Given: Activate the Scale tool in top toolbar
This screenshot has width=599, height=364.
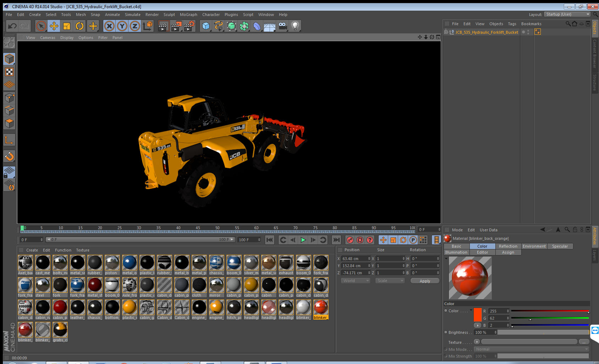Looking at the screenshot, I should click(x=67, y=26).
